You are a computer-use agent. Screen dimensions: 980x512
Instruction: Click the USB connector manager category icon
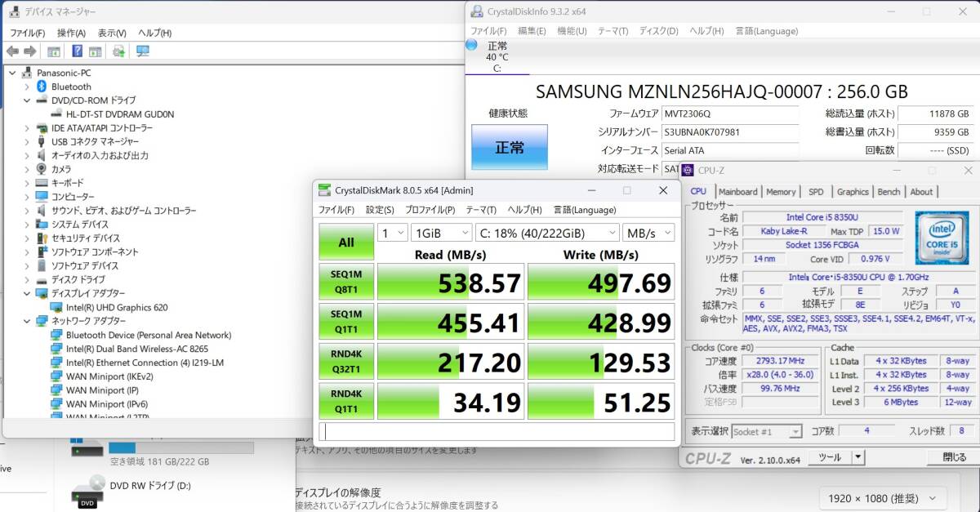(42, 141)
